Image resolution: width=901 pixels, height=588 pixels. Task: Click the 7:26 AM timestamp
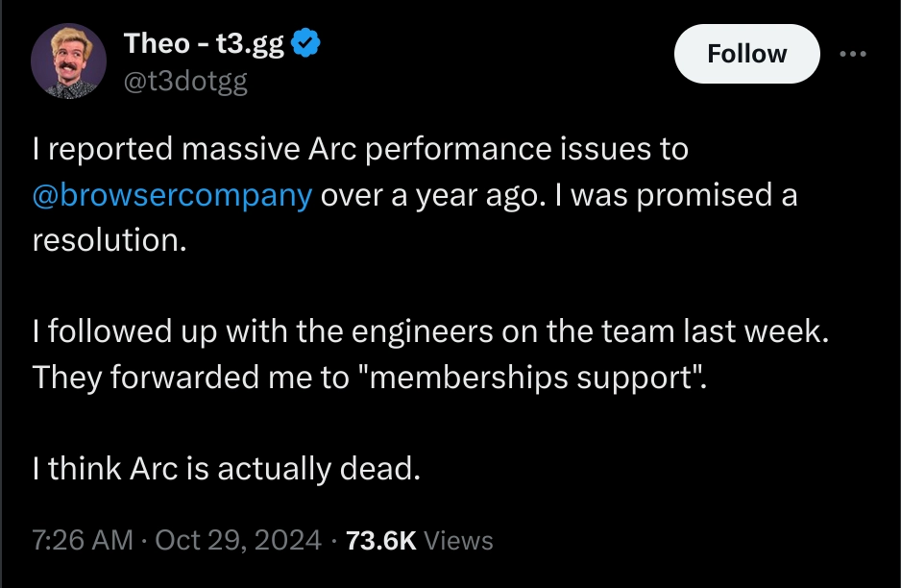click(83, 540)
